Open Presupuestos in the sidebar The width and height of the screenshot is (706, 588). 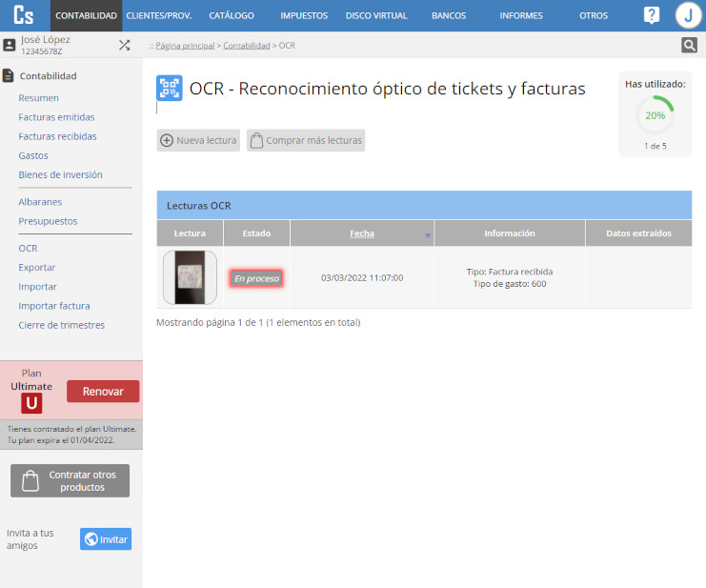(x=48, y=221)
